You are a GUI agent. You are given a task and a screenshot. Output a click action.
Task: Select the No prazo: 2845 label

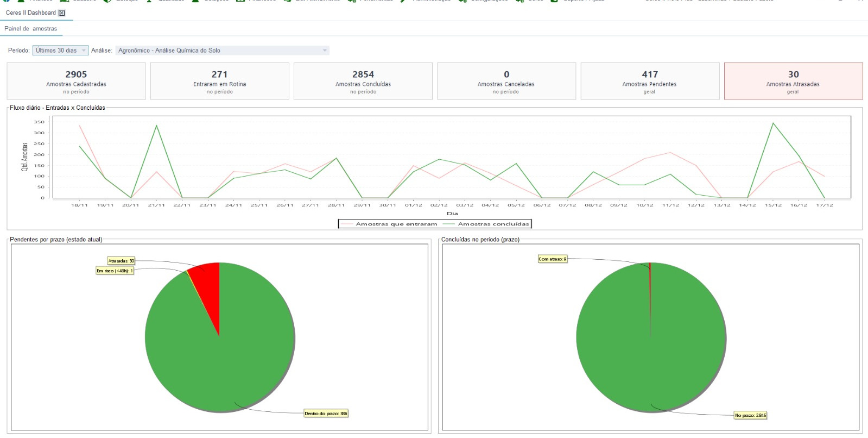click(x=750, y=415)
